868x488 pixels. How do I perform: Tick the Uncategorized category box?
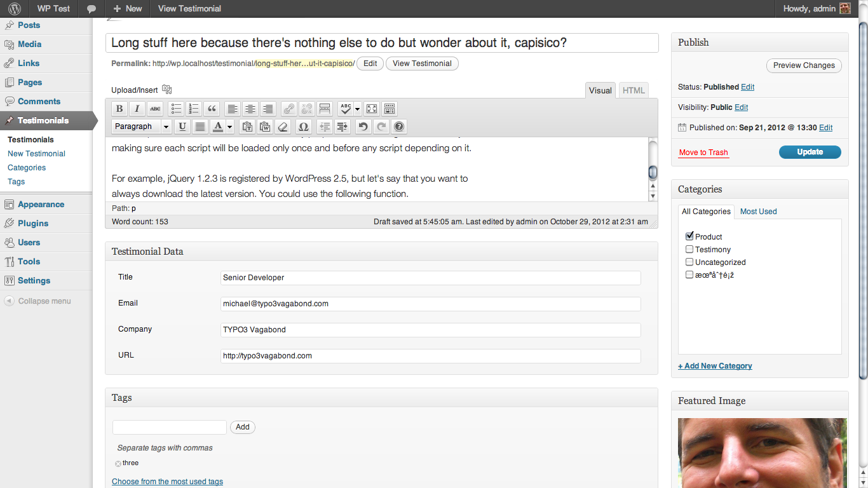[x=689, y=262]
